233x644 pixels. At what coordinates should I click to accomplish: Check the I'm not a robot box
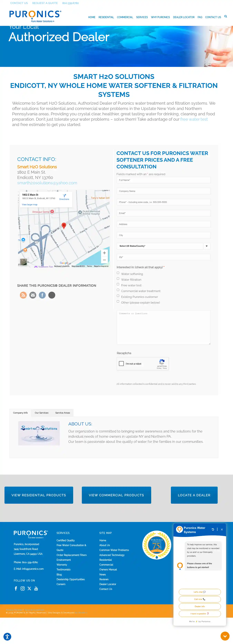[x=121, y=364]
